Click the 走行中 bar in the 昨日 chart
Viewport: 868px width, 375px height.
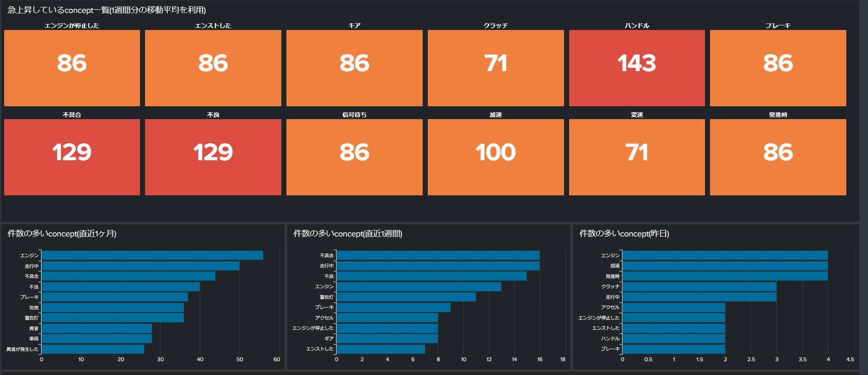click(x=699, y=297)
